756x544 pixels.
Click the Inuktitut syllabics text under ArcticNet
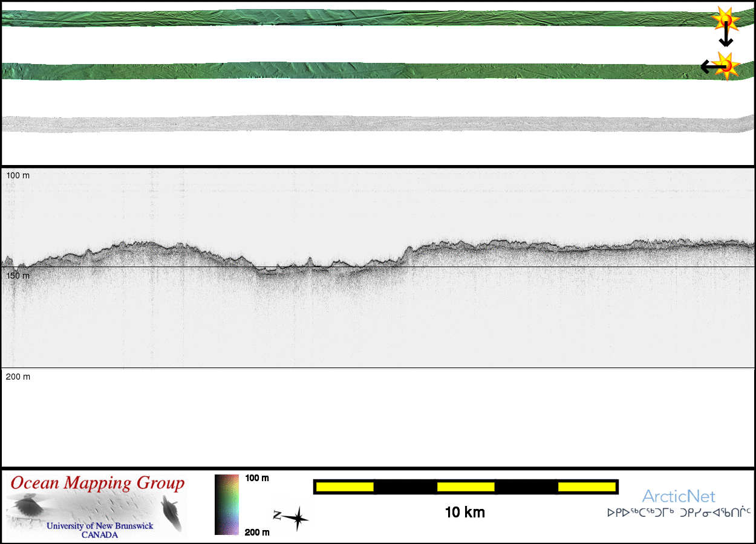tap(679, 513)
